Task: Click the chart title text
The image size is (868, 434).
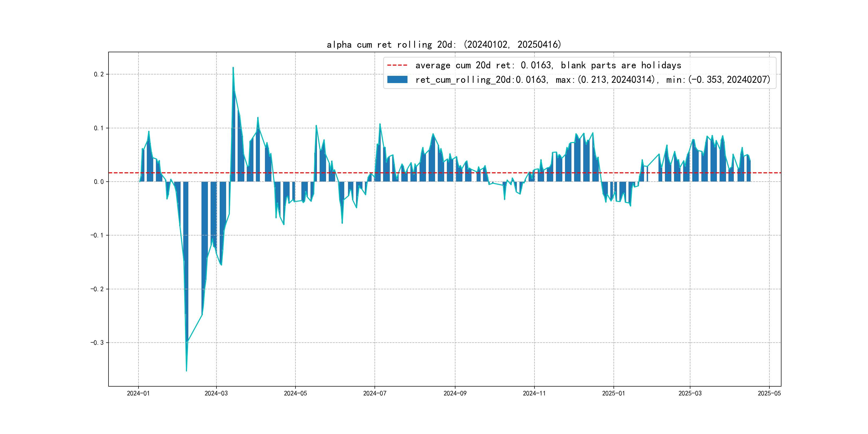Action: (444, 44)
